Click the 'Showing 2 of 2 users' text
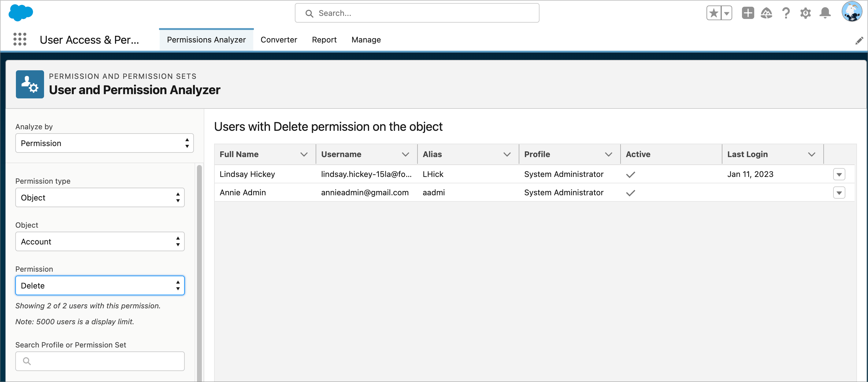 [87, 306]
